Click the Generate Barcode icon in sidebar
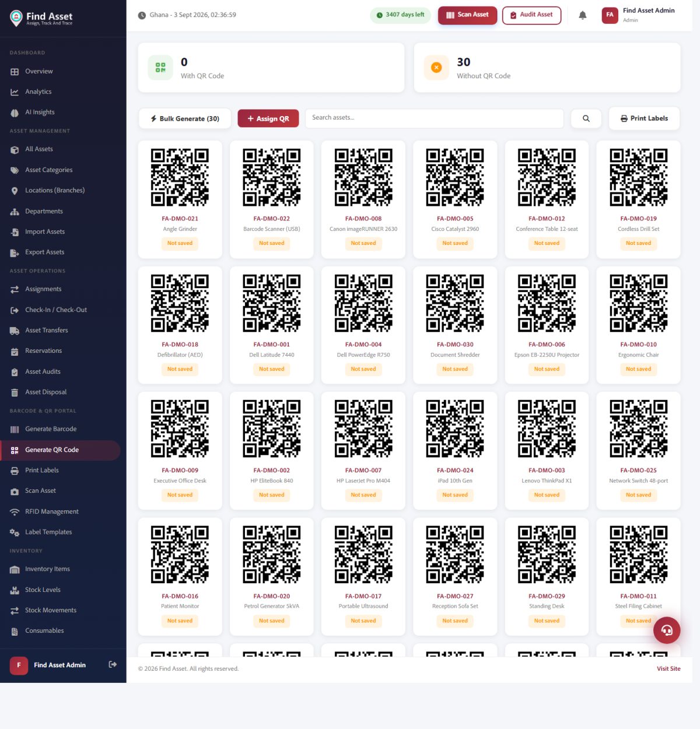The image size is (700, 729). (x=15, y=429)
